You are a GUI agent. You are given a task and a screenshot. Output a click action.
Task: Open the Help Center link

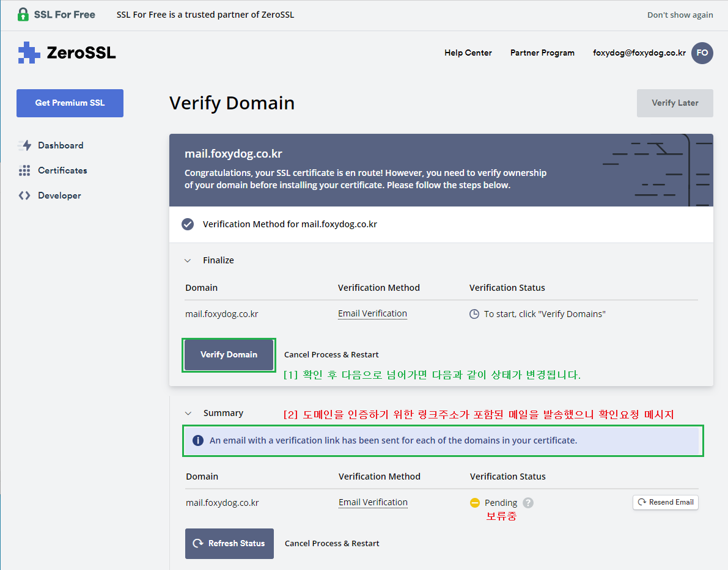click(468, 53)
